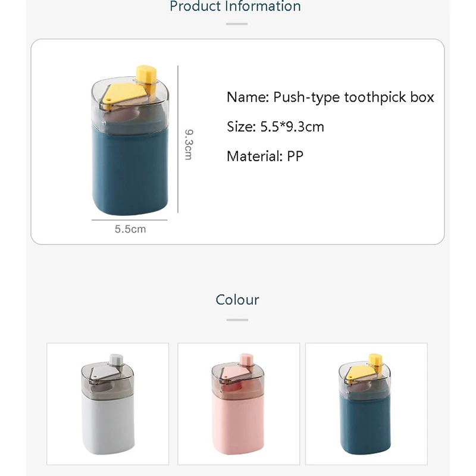The image size is (476, 476).
Task: Click the divider line under Colour heading
Action: tap(237, 320)
